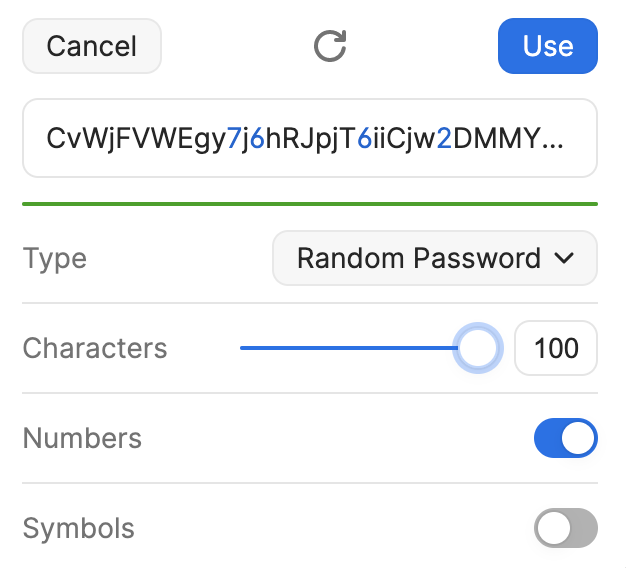626x568 pixels.
Task: Click the green password strength bar
Action: point(310,204)
